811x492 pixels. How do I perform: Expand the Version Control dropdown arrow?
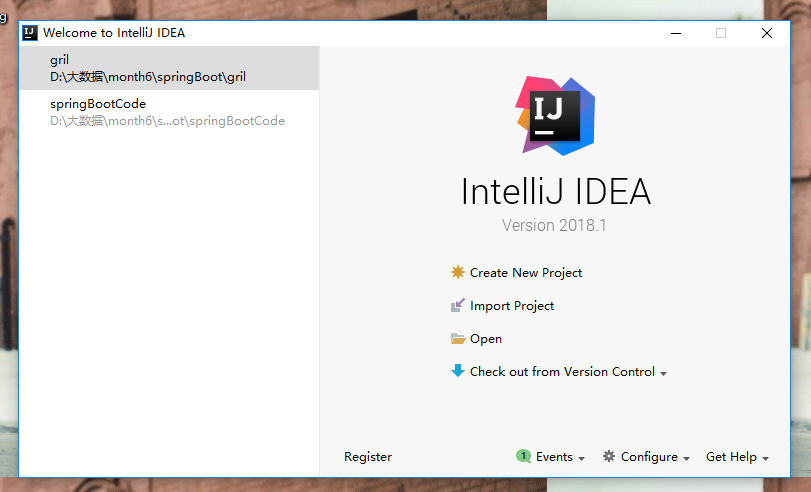(x=663, y=373)
